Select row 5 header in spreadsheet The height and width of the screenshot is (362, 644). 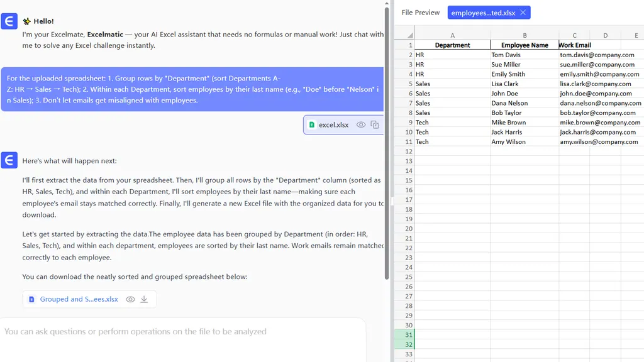click(x=404, y=84)
